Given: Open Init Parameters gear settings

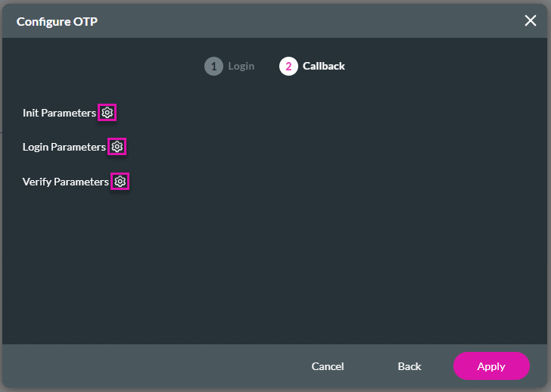Looking at the screenshot, I should tap(107, 113).
